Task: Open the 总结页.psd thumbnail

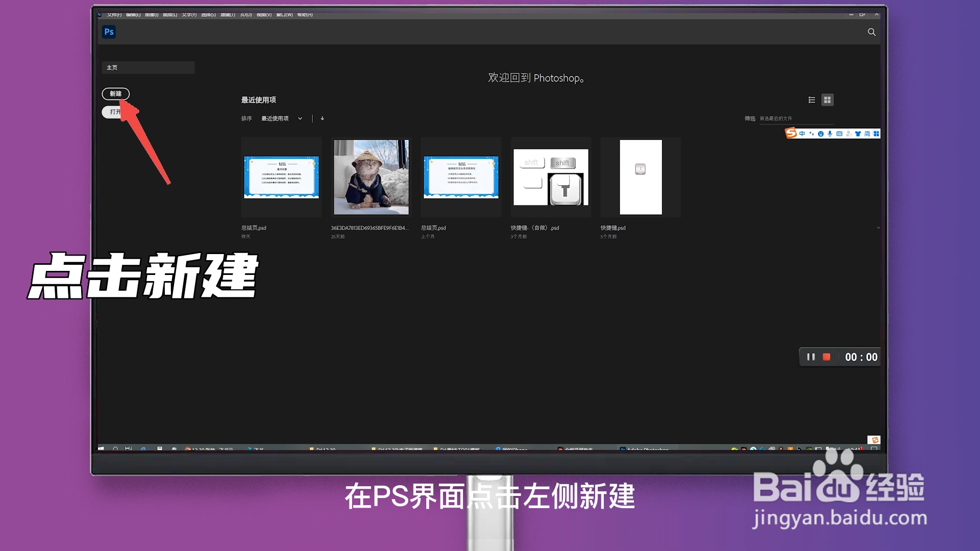Action: 281,177
